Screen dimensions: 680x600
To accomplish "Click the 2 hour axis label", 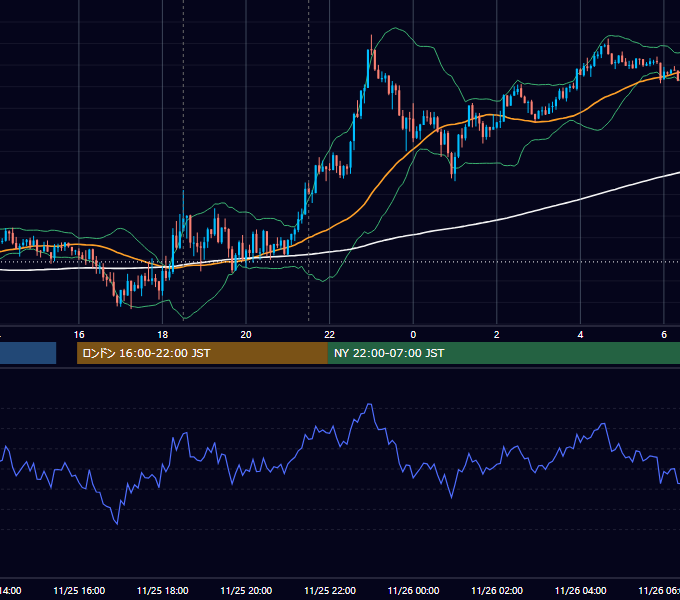I will click(497, 335).
